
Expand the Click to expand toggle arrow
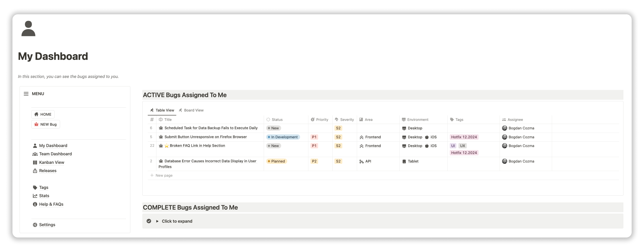tap(157, 221)
